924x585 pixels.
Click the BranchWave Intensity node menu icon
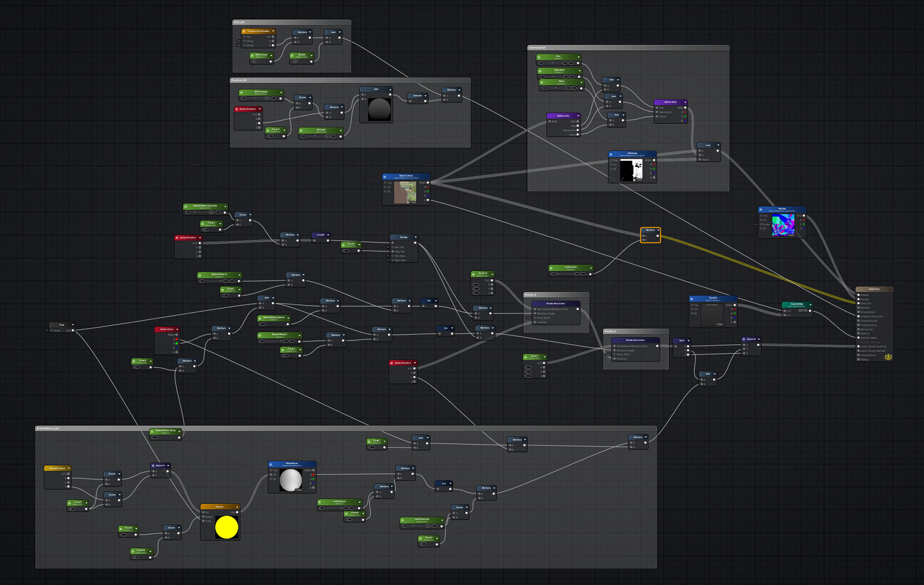point(186,207)
